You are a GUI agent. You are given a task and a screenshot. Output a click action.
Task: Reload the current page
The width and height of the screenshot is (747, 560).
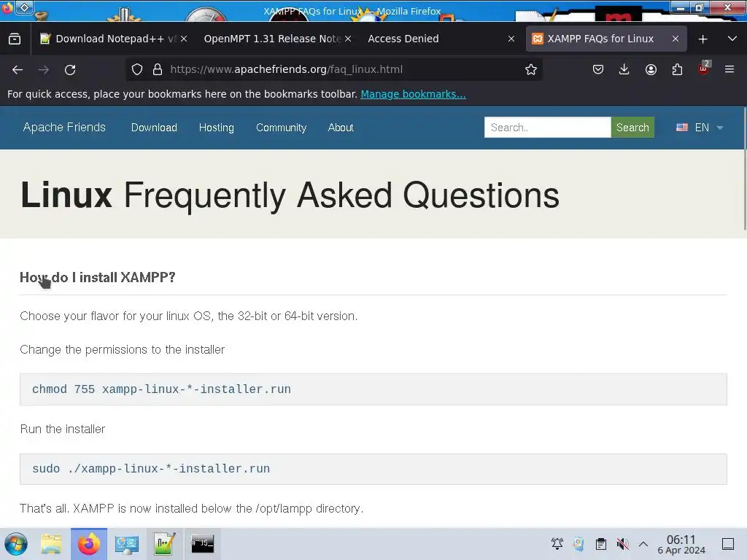coord(70,69)
